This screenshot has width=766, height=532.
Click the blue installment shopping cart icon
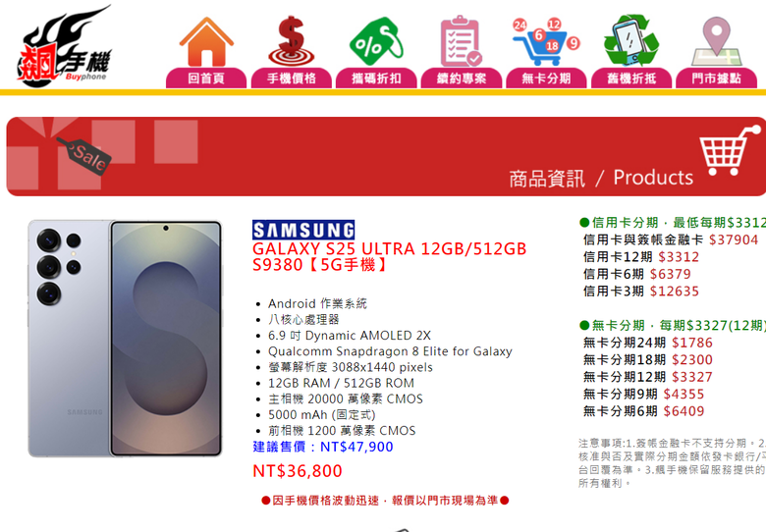[546, 41]
